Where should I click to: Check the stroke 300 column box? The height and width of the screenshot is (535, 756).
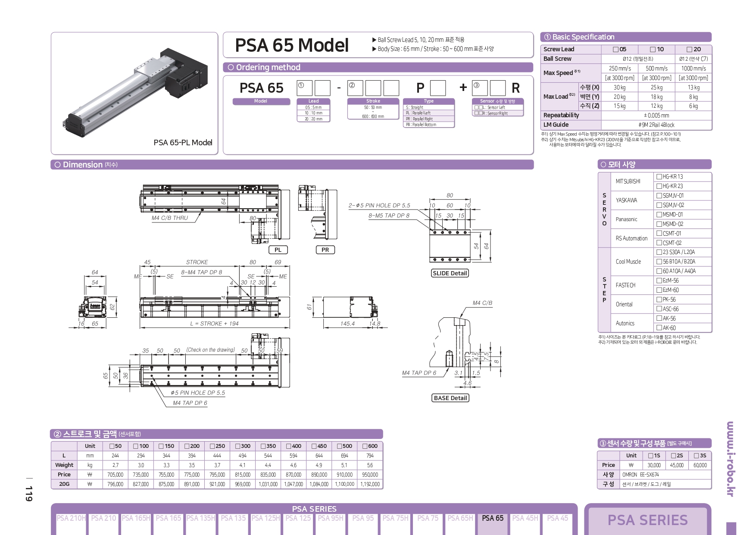point(238,447)
